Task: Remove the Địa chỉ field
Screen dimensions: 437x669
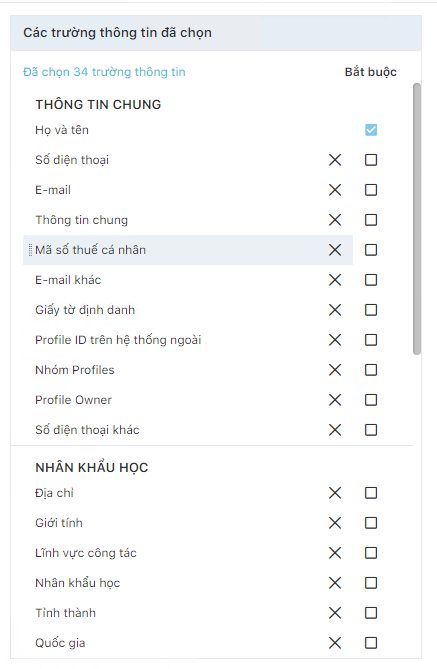Action: pos(335,493)
